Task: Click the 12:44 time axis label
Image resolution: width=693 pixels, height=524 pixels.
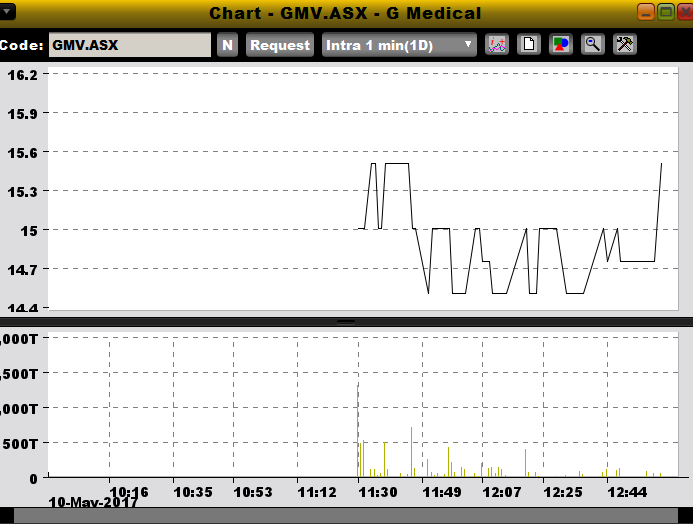Action: [x=627, y=492]
